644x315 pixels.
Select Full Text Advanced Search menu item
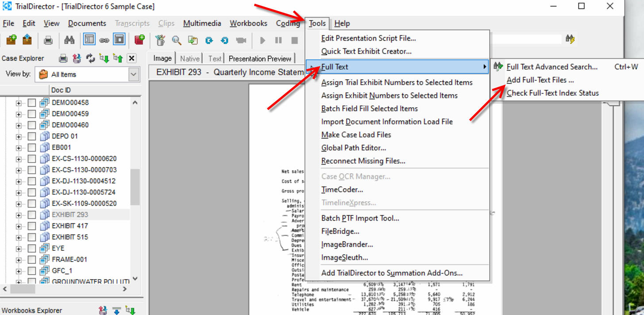[x=552, y=67]
